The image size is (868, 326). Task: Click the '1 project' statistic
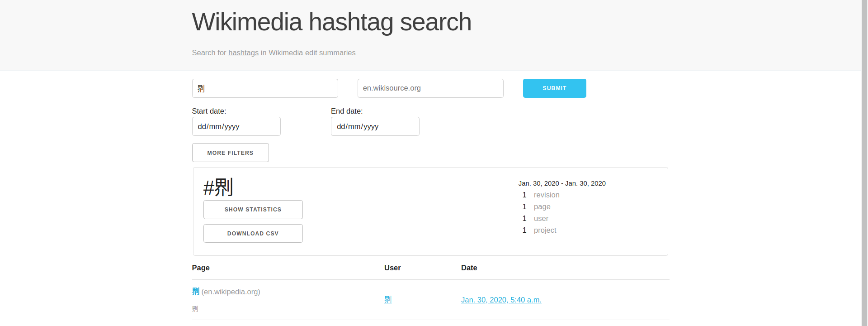(539, 230)
